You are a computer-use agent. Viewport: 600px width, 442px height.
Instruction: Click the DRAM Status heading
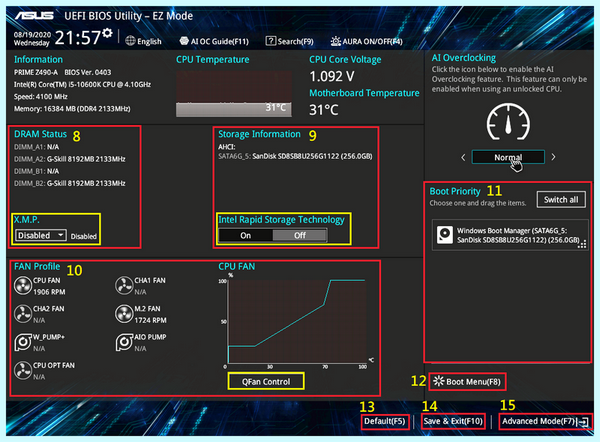pos(40,134)
